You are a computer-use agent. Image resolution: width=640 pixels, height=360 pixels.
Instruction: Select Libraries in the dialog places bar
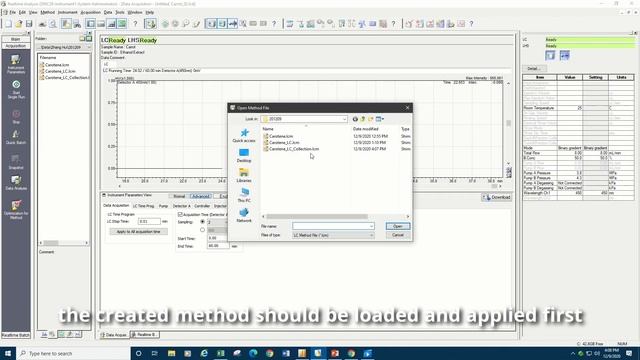coord(244,176)
